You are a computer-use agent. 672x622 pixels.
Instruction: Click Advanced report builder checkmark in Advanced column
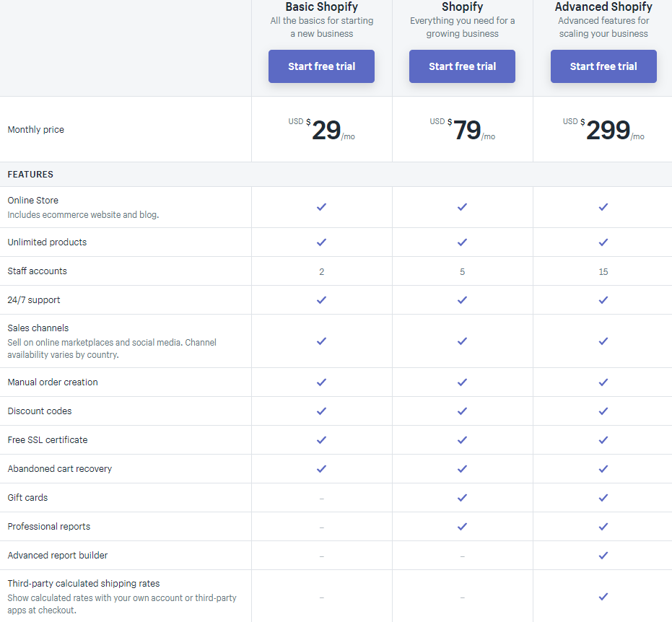coord(603,555)
